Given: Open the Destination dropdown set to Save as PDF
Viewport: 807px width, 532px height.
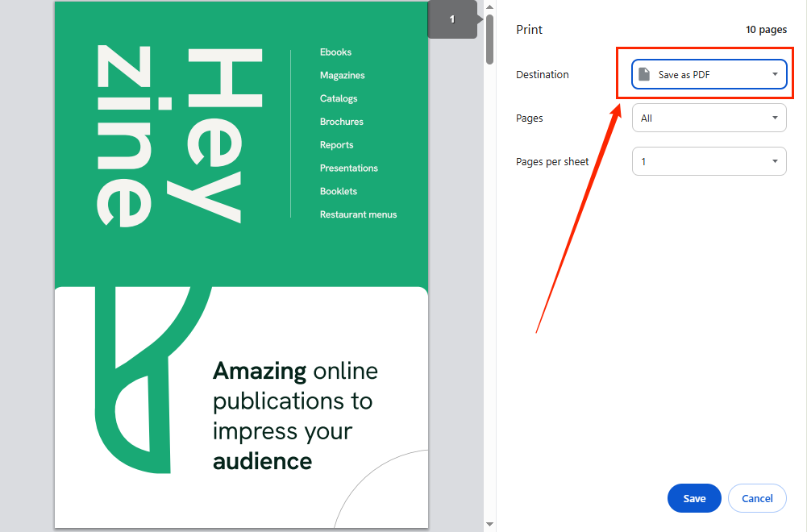Looking at the screenshot, I should (709, 75).
